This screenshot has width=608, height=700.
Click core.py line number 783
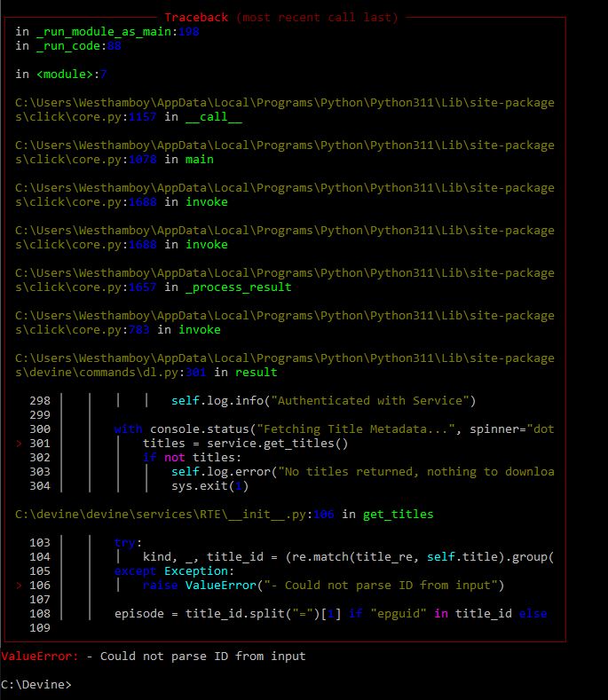pos(139,330)
